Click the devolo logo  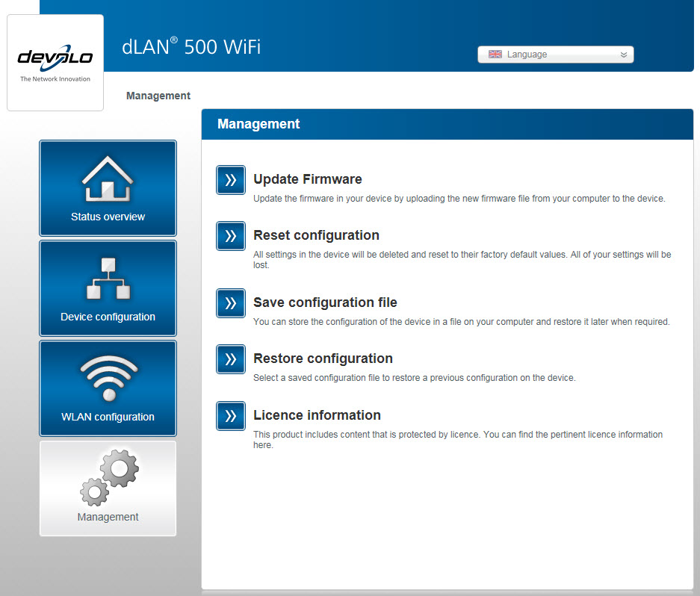tap(55, 58)
